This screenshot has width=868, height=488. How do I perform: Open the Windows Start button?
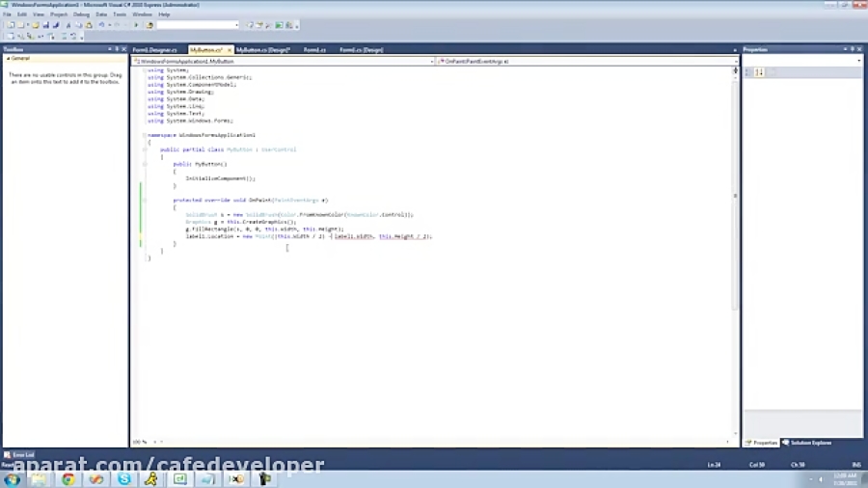point(13,479)
